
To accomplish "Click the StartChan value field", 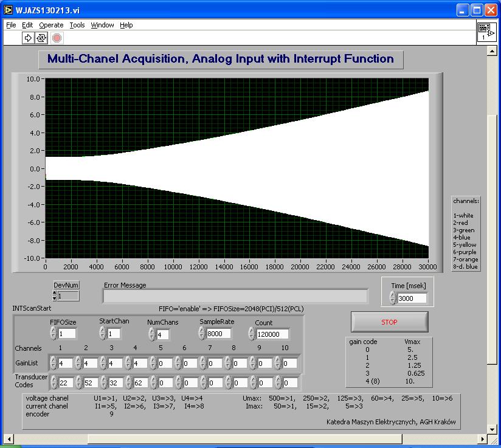I will 114,333.
